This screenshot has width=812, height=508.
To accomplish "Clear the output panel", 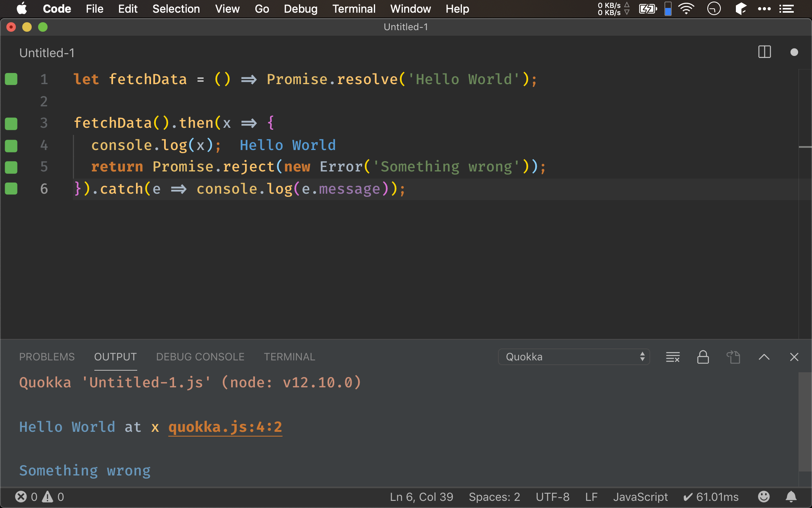I will point(672,357).
